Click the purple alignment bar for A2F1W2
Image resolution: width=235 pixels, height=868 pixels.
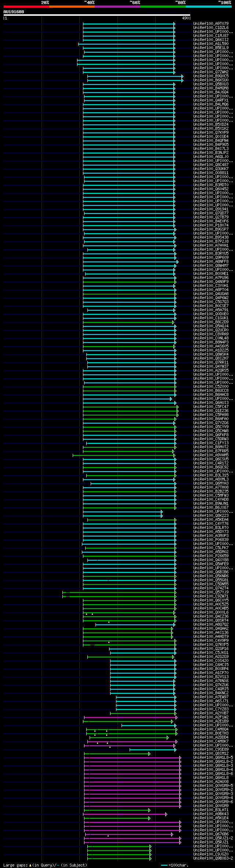(x=131, y=717)
